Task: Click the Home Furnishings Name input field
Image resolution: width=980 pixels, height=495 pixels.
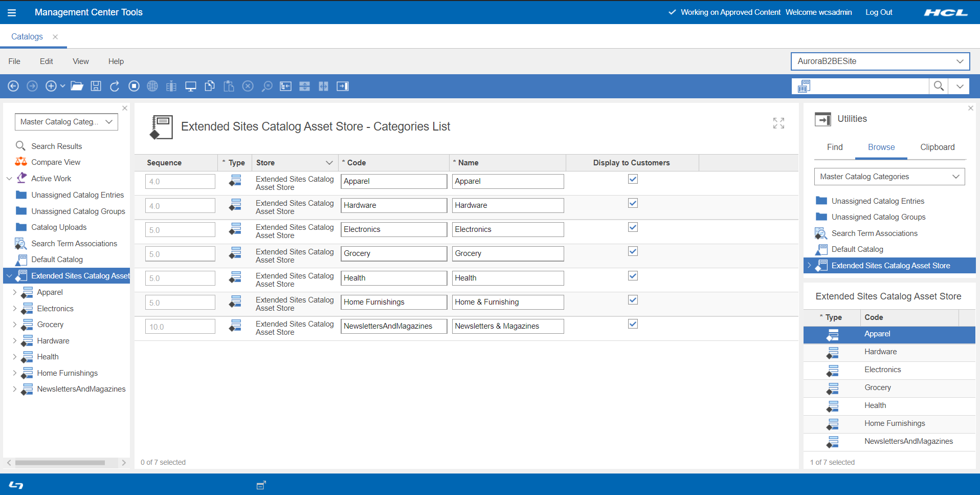Action: point(507,302)
